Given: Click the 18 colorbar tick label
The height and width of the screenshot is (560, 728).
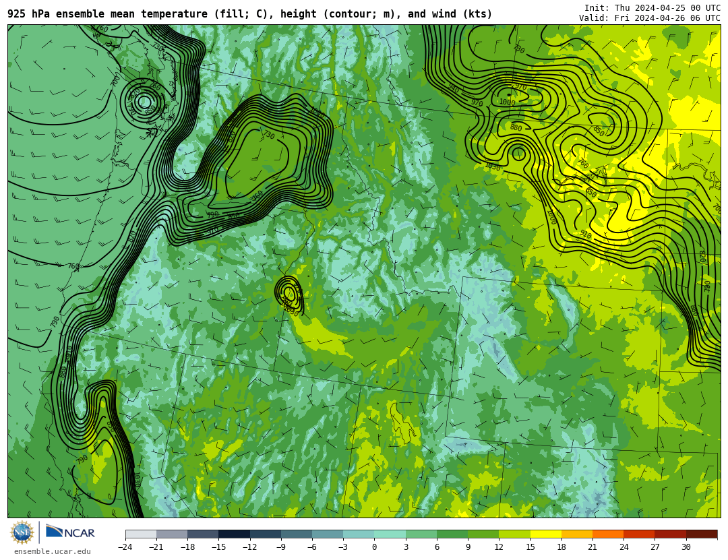Looking at the screenshot, I should tap(562, 547).
